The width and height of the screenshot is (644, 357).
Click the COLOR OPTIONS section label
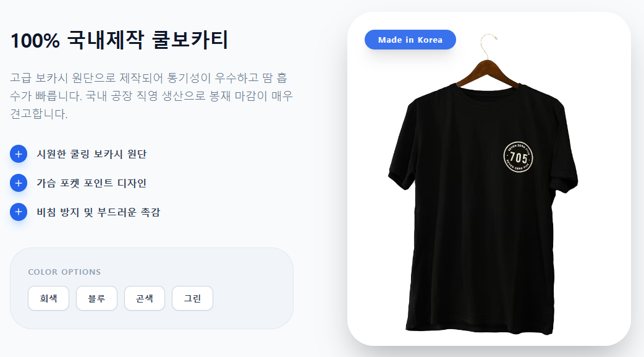tap(64, 272)
